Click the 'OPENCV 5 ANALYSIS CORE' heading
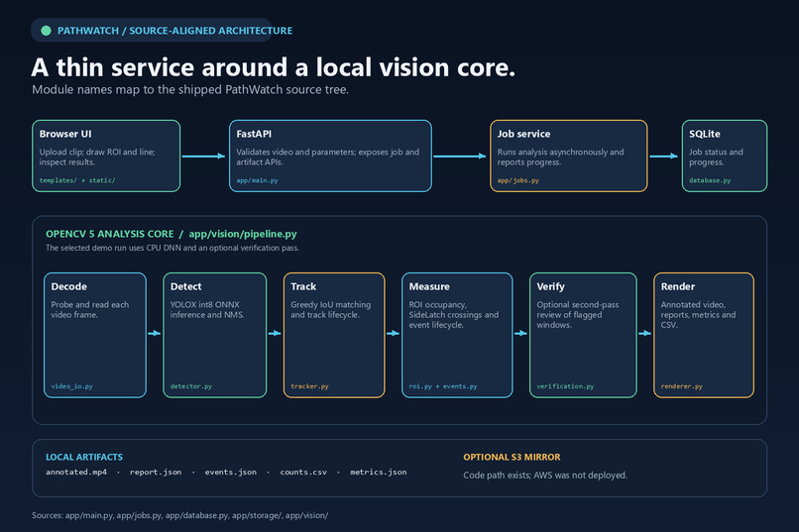The image size is (799, 532). [x=110, y=234]
